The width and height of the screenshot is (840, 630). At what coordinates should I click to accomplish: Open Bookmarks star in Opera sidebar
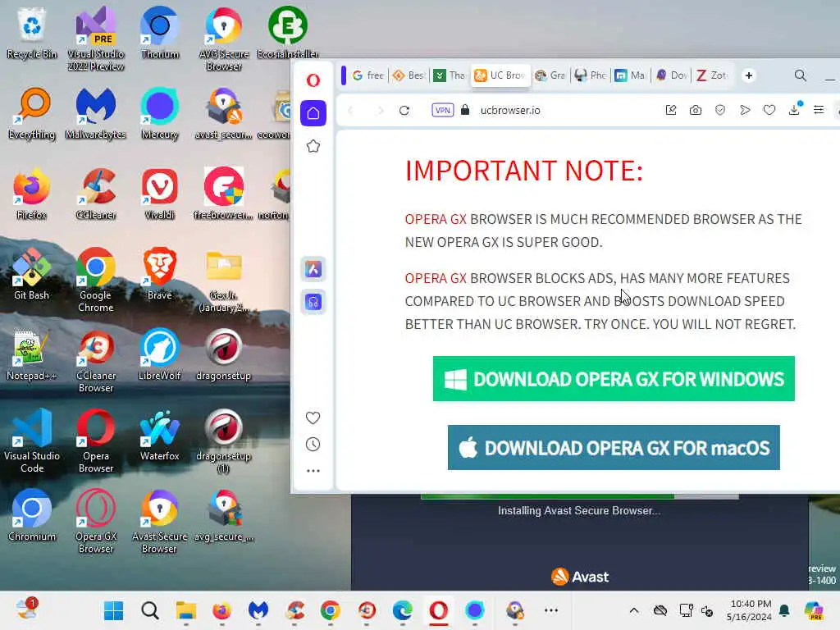pyautogui.click(x=313, y=146)
